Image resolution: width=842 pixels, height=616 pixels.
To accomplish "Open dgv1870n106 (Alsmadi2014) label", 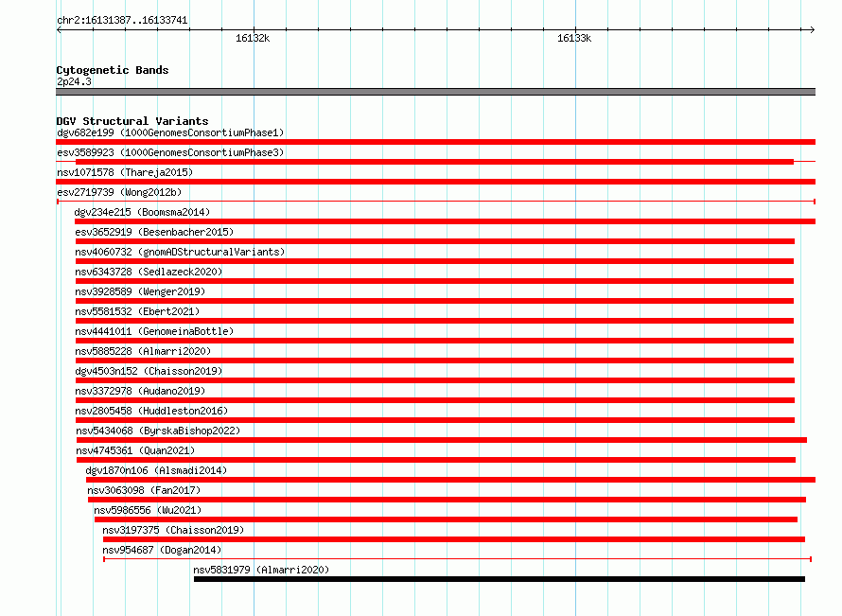I will pyautogui.click(x=156, y=470).
